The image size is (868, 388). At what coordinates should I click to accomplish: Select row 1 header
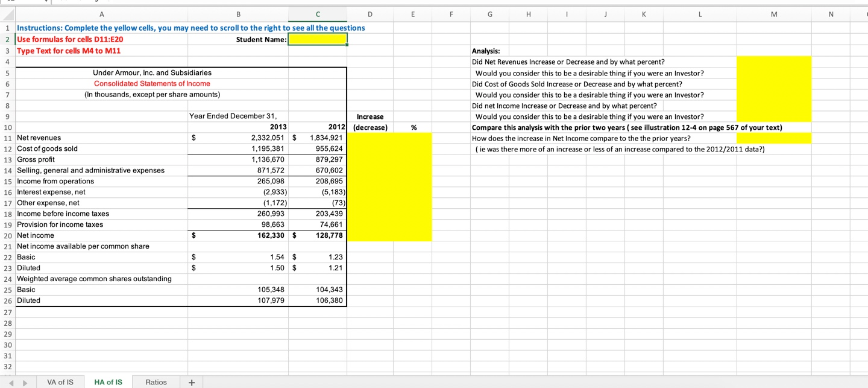coord(7,28)
